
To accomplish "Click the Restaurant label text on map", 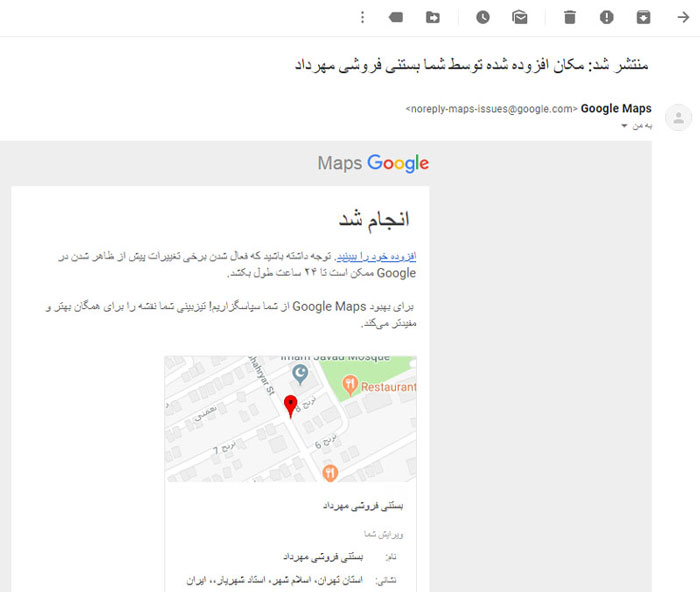I will pos(388,387).
